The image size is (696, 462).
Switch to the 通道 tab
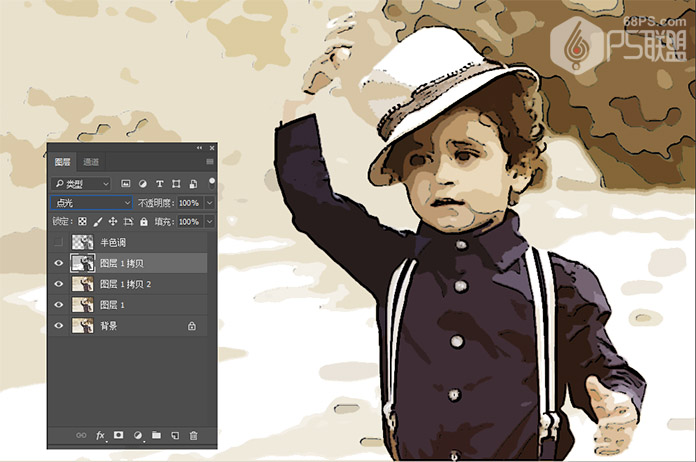click(91, 162)
